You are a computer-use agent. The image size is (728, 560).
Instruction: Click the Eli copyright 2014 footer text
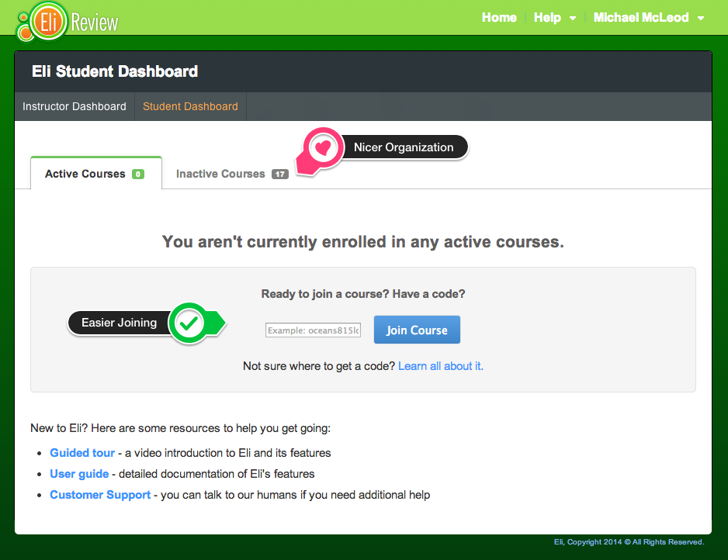tap(629, 542)
